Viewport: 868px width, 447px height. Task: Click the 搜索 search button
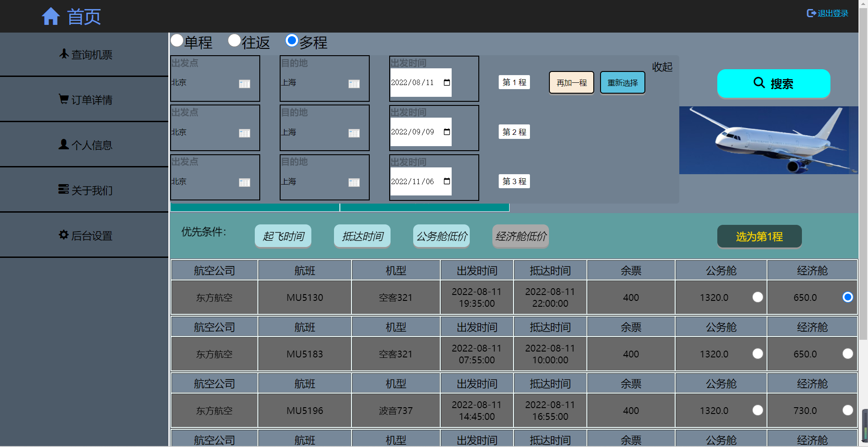coord(774,83)
